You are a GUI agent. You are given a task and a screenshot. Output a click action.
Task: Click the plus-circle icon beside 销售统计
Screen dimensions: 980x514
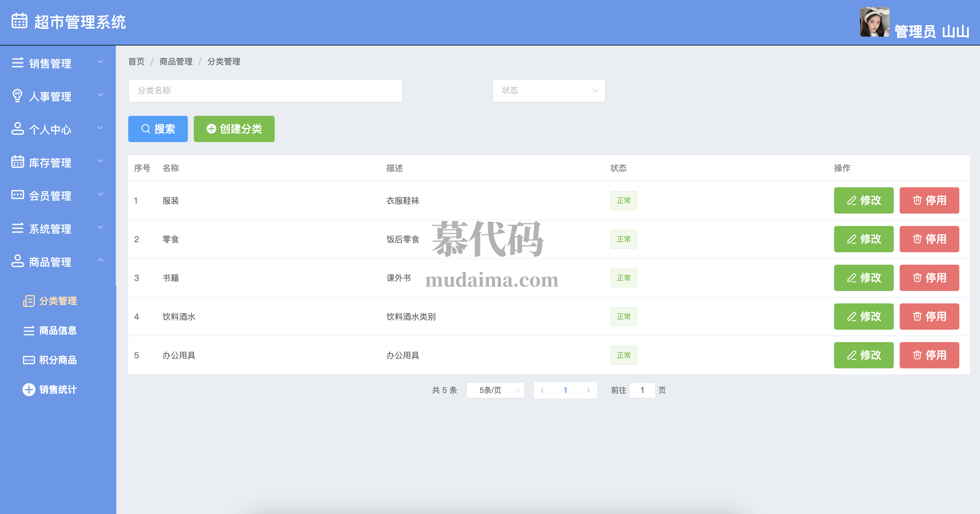coord(29,390)
